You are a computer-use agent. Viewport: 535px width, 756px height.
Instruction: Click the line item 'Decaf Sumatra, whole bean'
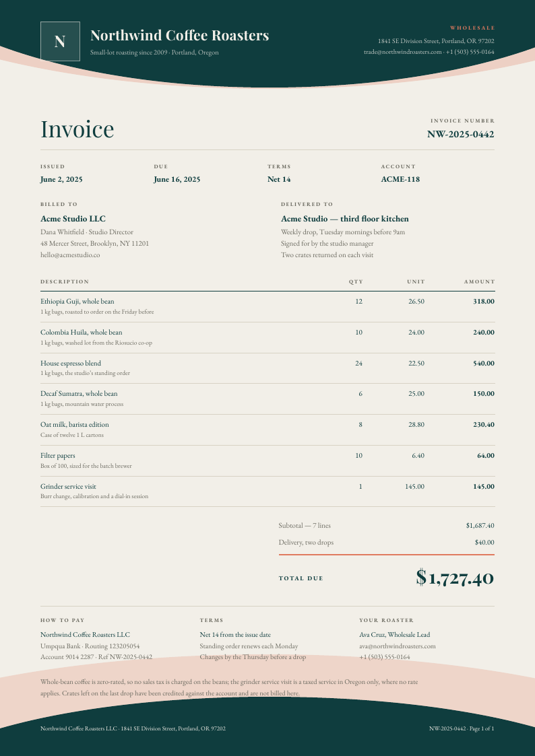[79, 393]
